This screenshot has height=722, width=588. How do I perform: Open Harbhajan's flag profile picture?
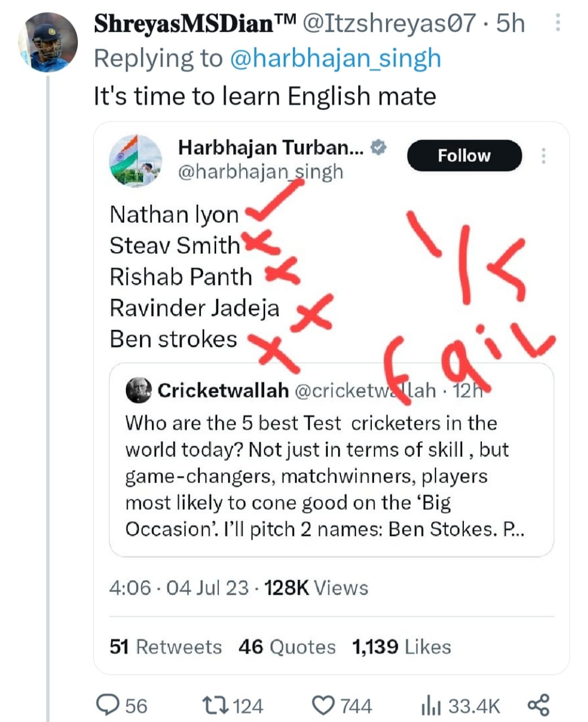[135, 160]
